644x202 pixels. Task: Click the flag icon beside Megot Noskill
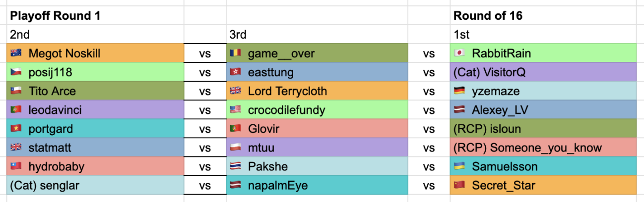tap(16, 53)
